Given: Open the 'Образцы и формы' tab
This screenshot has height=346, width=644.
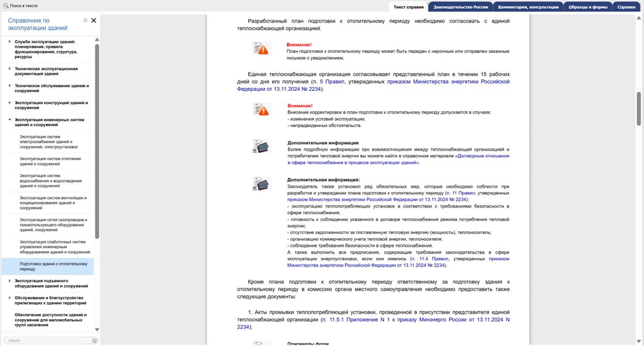Looking at the screenshot, I should 588,7.
